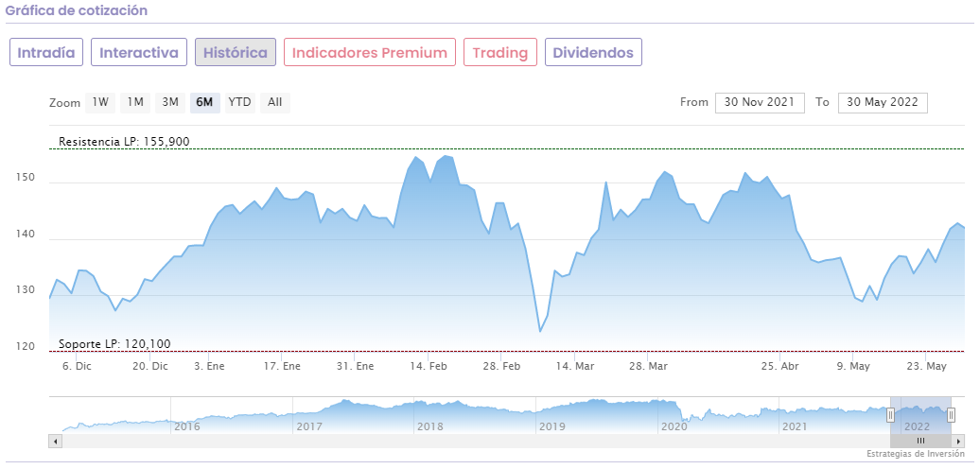Set zoom range to 1M
The width and height of the screenshot is (980, 469).
[x=135, y=102]
